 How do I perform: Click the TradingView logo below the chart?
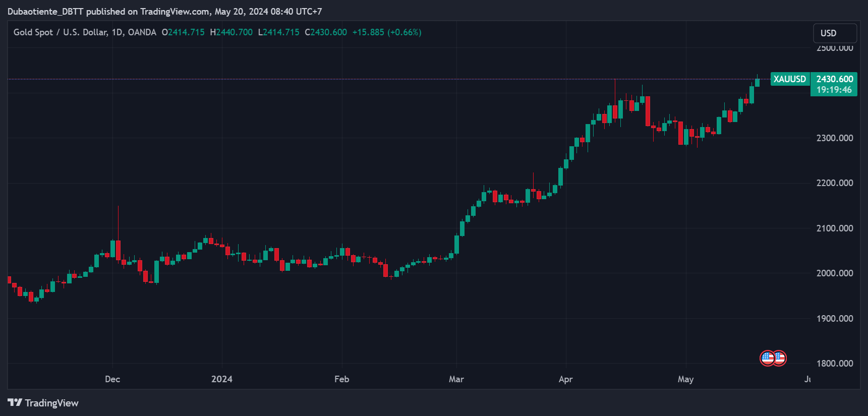43,403
